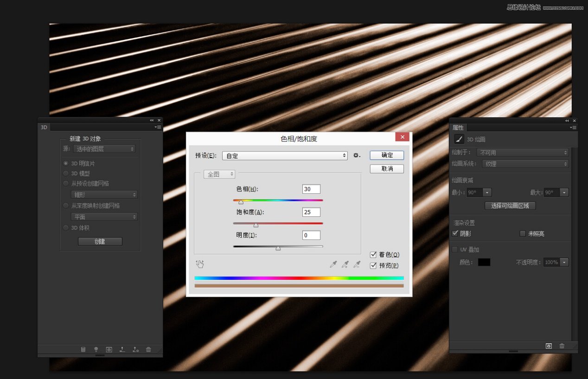Click the subtract-sample eyedropper with minus sign
588x379 pixels.
(x=356, y=264)
